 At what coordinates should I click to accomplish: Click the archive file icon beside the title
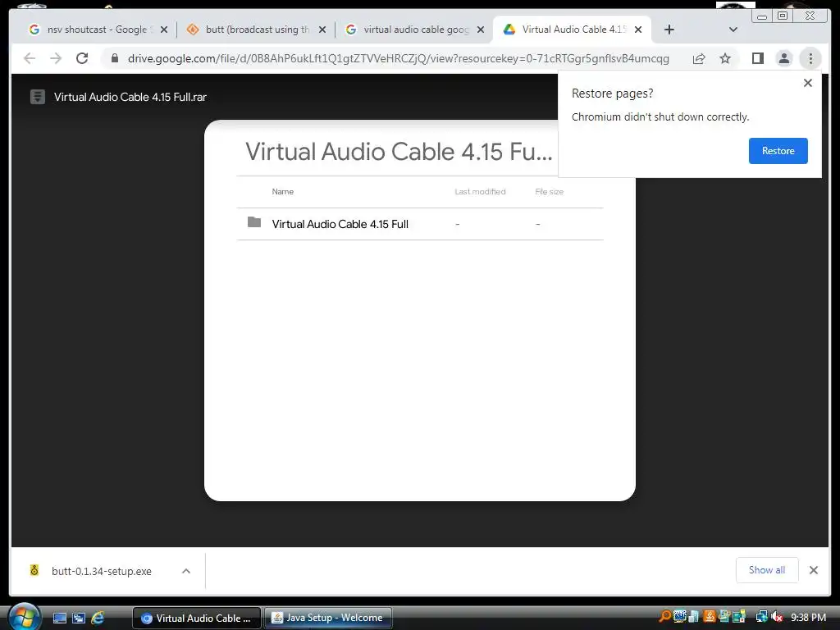(38, 97)
